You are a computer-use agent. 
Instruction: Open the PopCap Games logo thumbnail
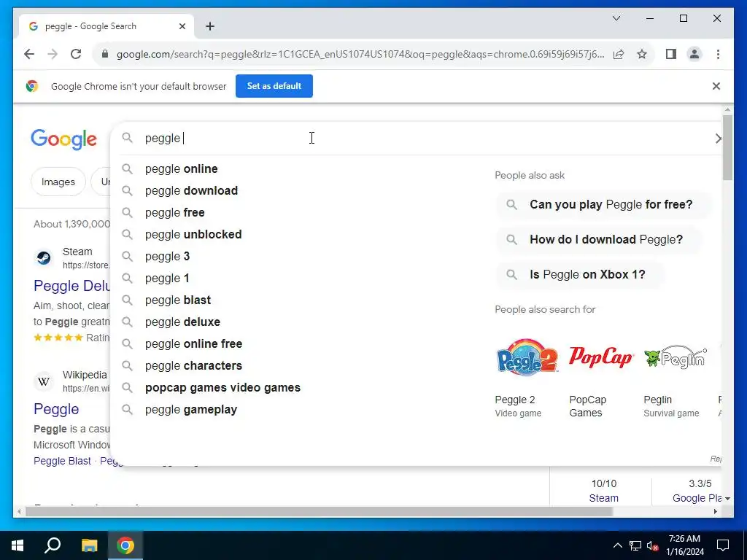click(x=600, y=358)
